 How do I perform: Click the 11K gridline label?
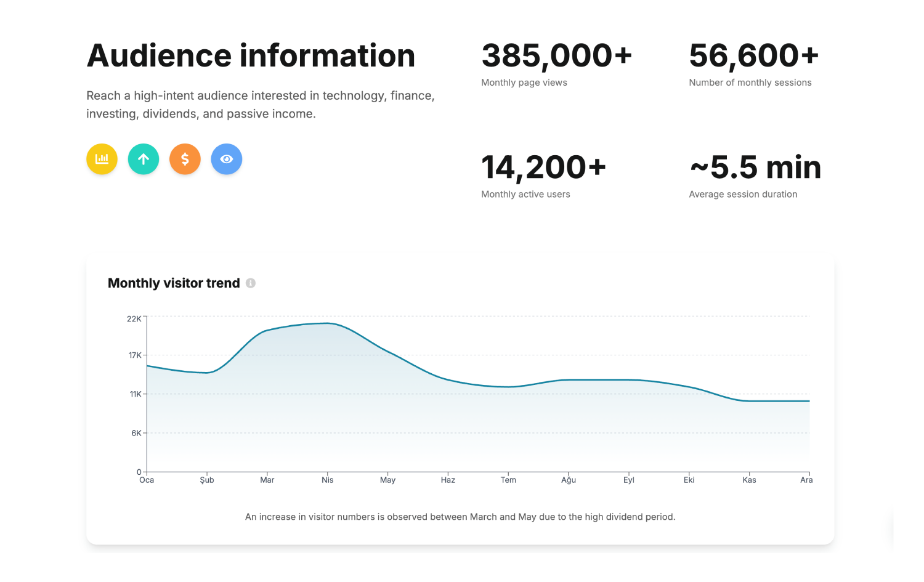136,394
